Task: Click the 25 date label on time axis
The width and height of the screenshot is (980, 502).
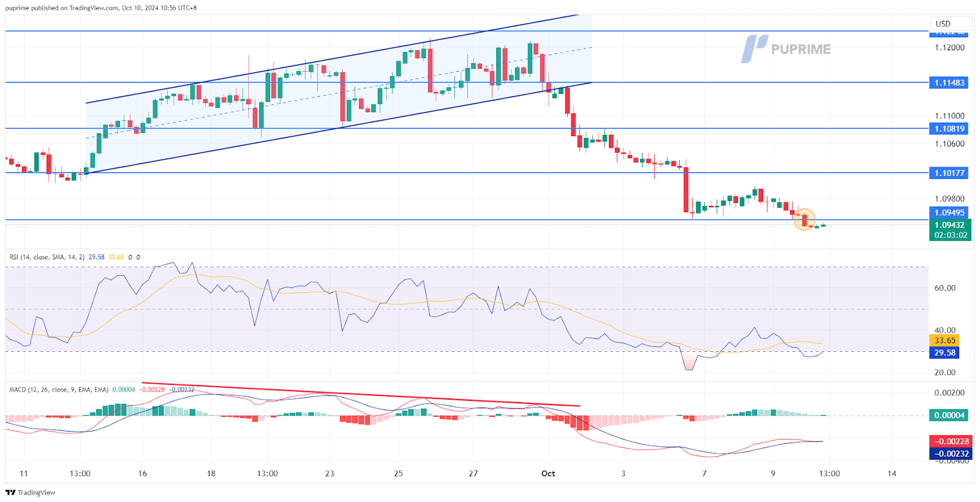Action: [398, 473]
